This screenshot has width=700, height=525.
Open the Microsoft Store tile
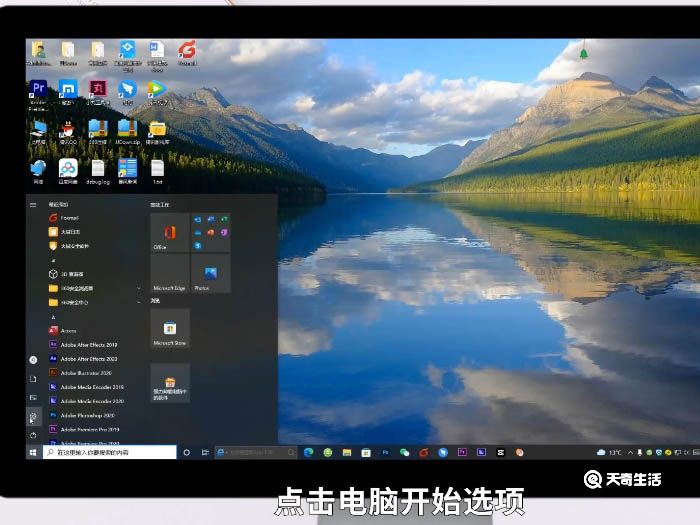tap(169, 329)
